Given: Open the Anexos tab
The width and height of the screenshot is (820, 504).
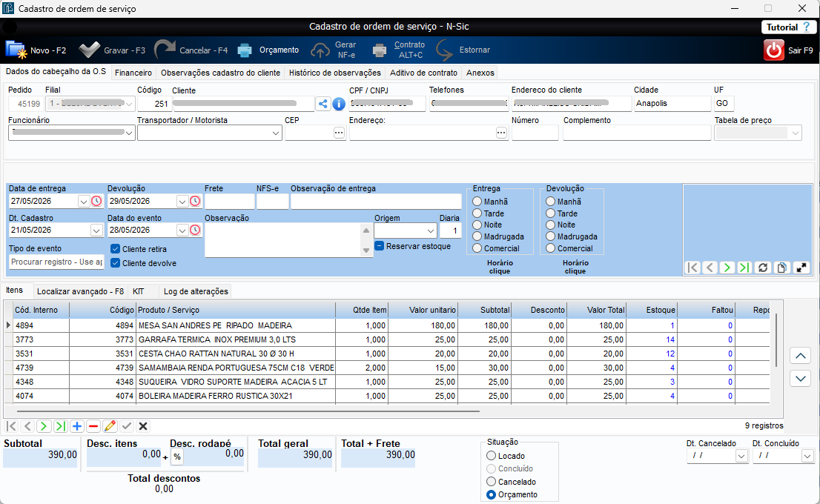Looking at the screenshot, I should click(x=480, y=73).
